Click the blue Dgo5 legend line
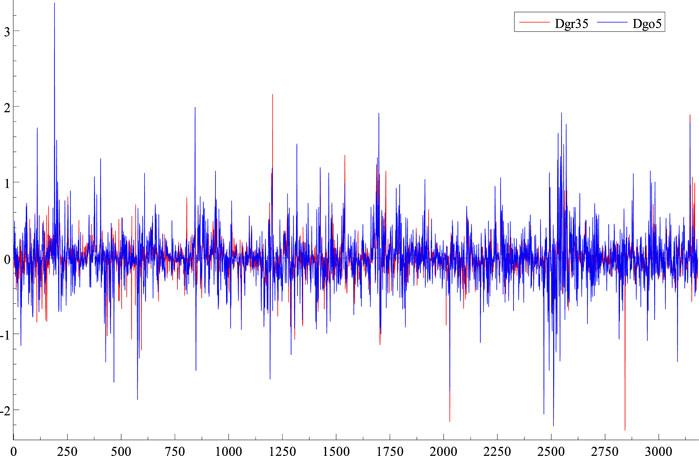 pos(612,22)
